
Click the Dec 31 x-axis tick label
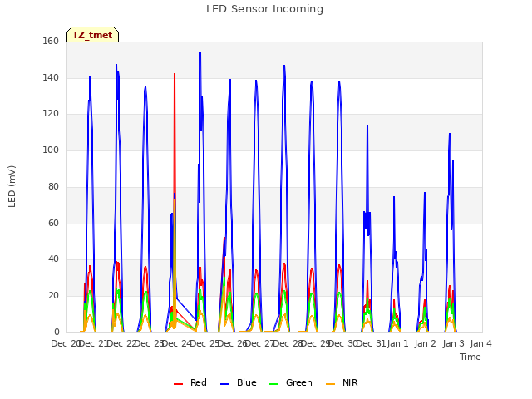click(372, 343)
